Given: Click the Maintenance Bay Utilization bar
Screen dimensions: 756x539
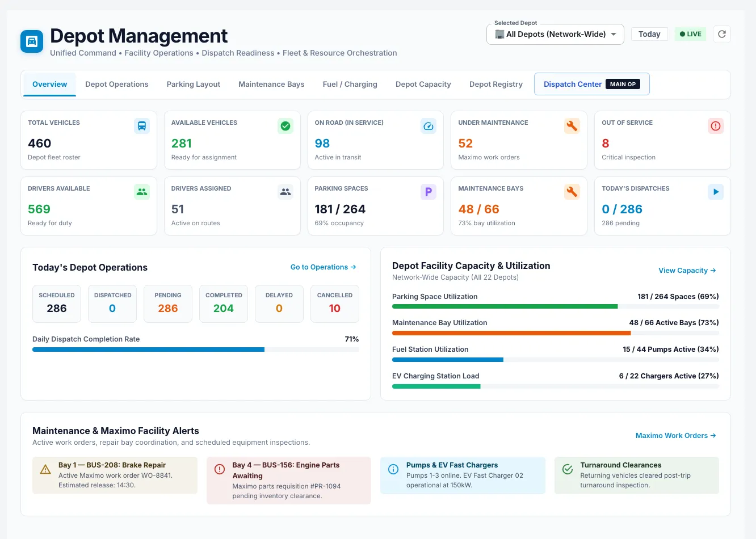Looking at the screenshot, I should 556,333.
